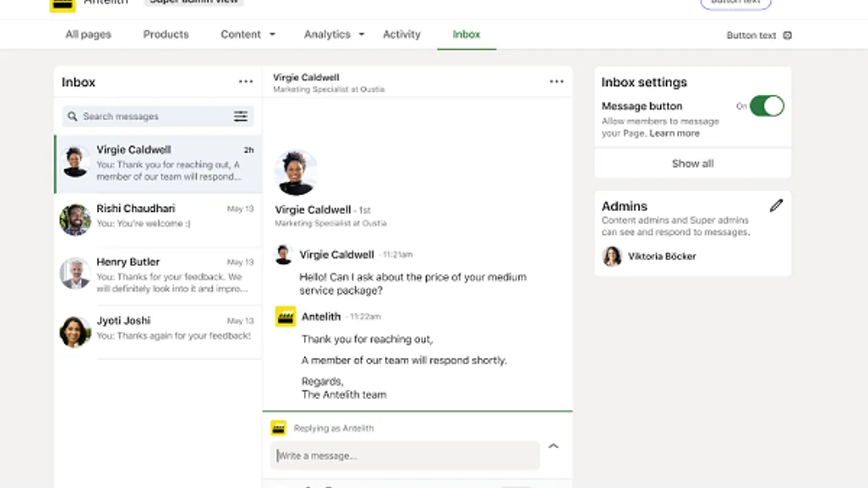Go to the All pages tab
The width and height of the screenshot is (868, 488).
[x=87, y=34]
